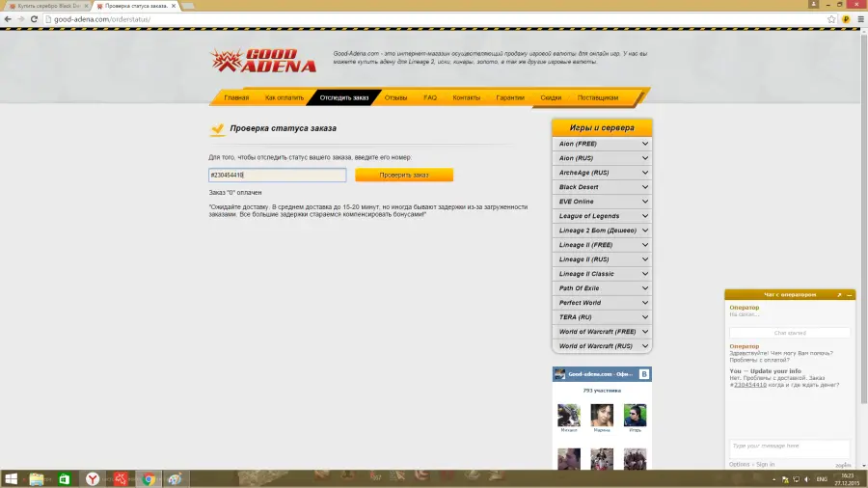Click Options link in chat

click(739, 464)
